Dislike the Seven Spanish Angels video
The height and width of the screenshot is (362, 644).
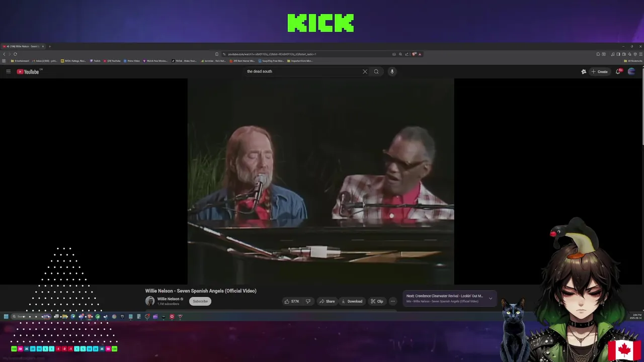308,301
